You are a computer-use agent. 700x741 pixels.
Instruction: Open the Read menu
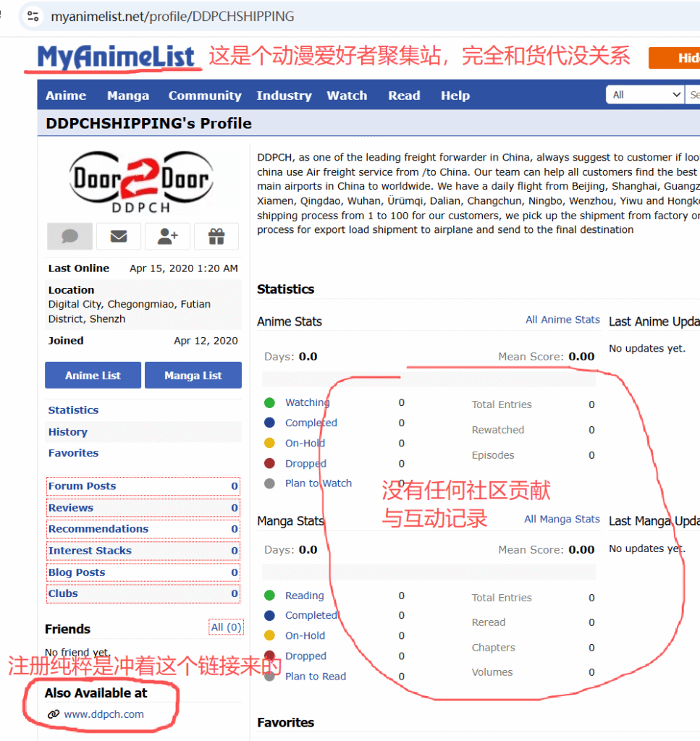404,96
